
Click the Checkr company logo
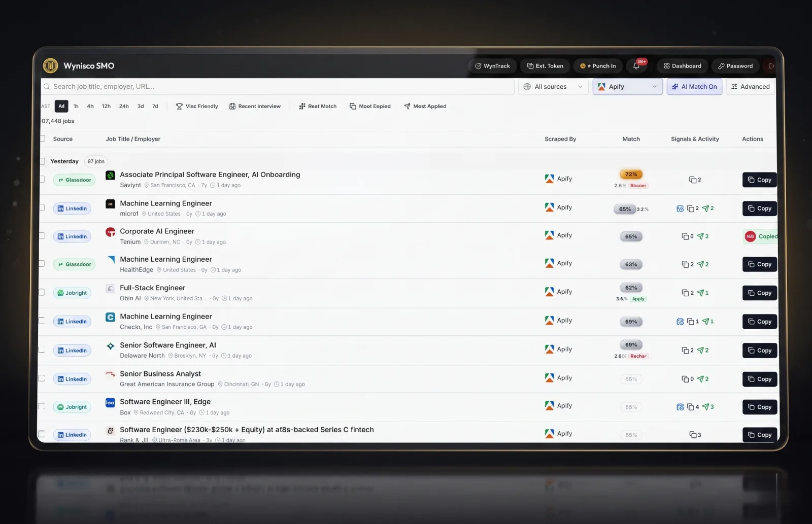point(110,317)
